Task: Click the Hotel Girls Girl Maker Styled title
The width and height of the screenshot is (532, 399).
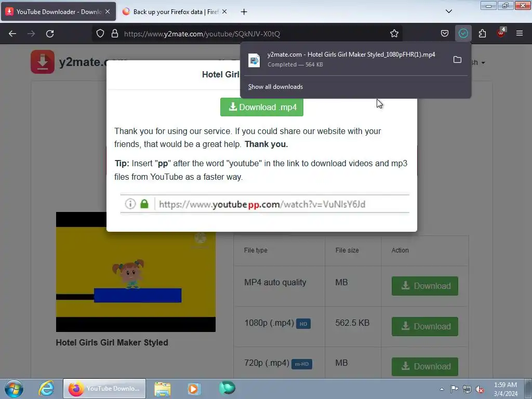Action: [x=112, y=343]
